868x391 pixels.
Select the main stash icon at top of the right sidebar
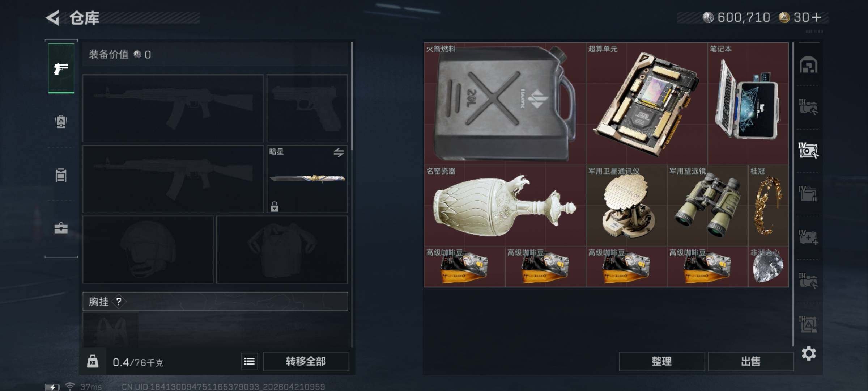[x=808, y=65]
